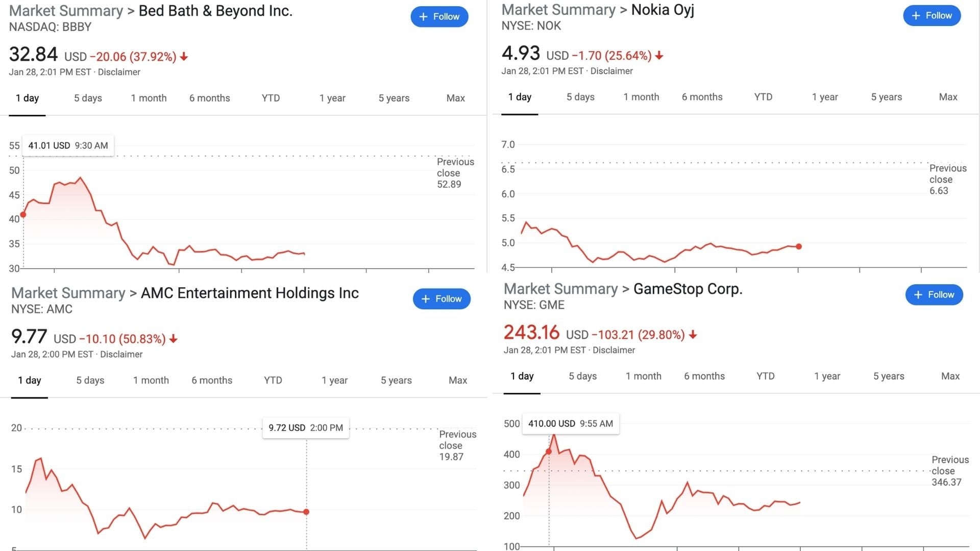
Task: Click the plus icon on AMC Follow button
Action: 425,298
